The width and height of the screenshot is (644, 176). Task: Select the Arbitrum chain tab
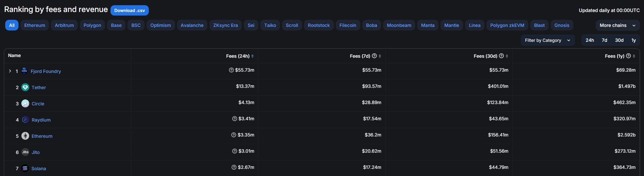click(64, 25)
